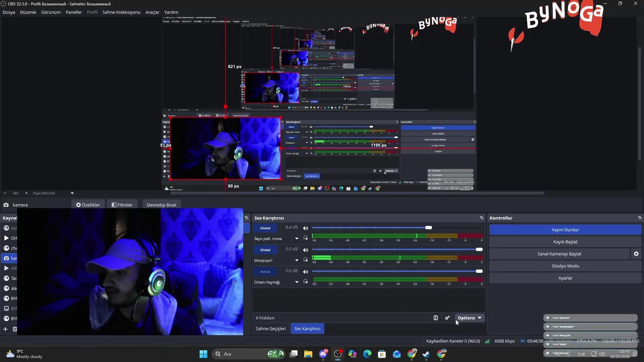Mute the Микр/доп speaker icon

(x=305, y=250)
